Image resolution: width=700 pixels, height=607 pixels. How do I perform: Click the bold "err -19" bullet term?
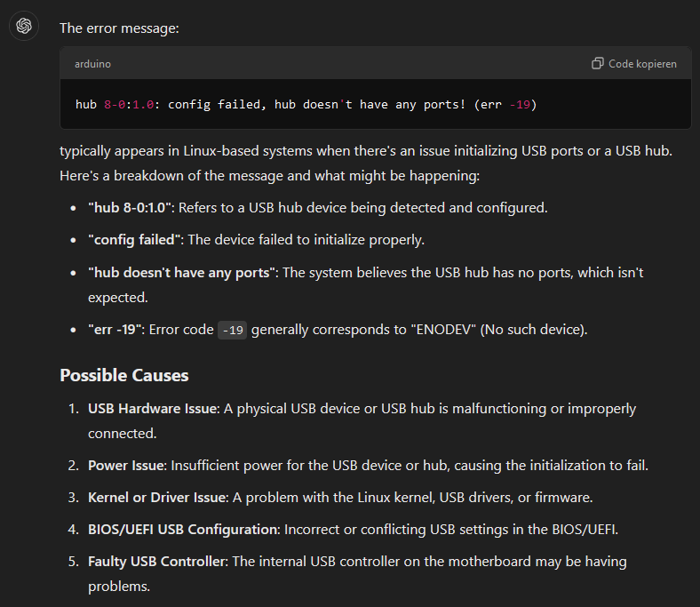tap(115, 330)
